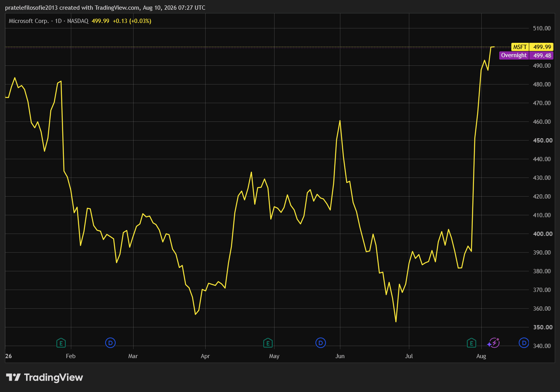560x392 pixels.
Task: Click the NASDAQ exchange label
Action: click(78, 21)
